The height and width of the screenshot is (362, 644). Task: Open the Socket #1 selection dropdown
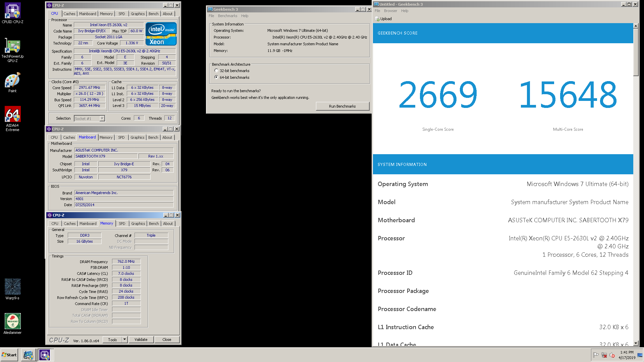102,118
